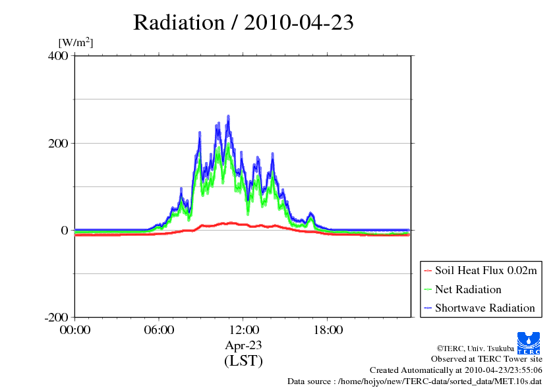The width and height of the screenshot is (555, 392).
Task: Click the '(LST)' time zone label
Action: (x=243, y=361)
